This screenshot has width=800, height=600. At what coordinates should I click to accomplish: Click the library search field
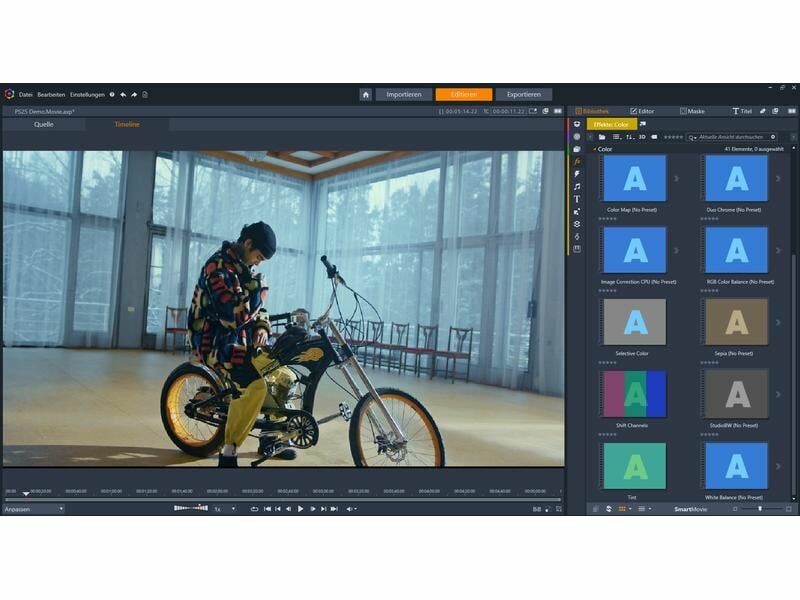[x=732, y=137]
